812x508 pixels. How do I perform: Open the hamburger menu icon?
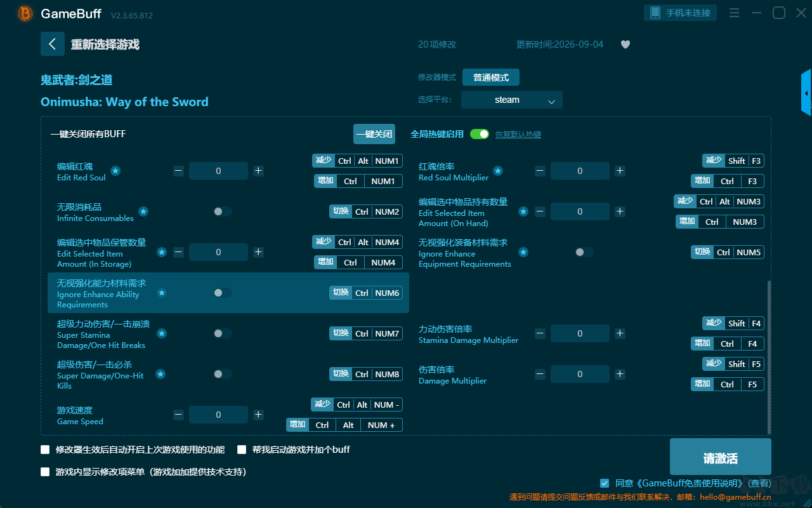tap(734, 13)
